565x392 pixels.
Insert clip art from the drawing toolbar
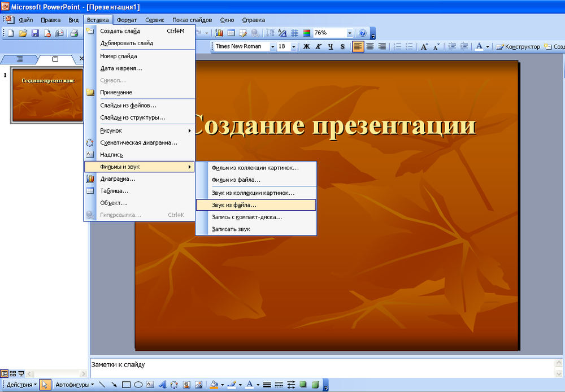pyautogui.click(x=186, y=385)
